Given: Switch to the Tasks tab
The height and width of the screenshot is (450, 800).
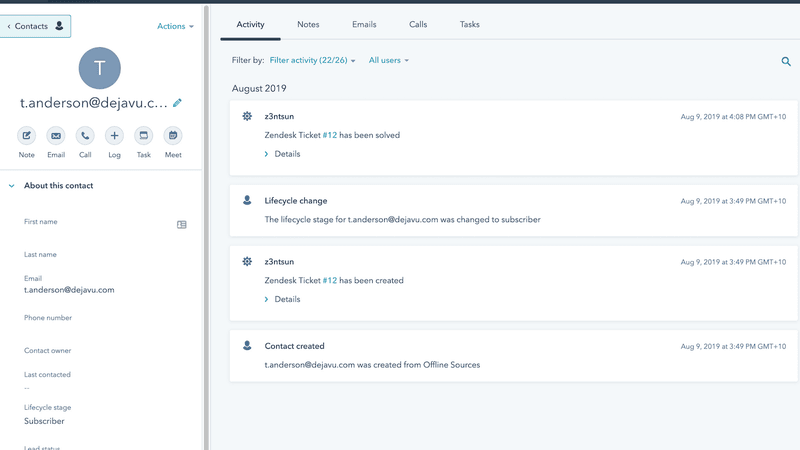Looking at the screenshot, I should coord(469,24).
